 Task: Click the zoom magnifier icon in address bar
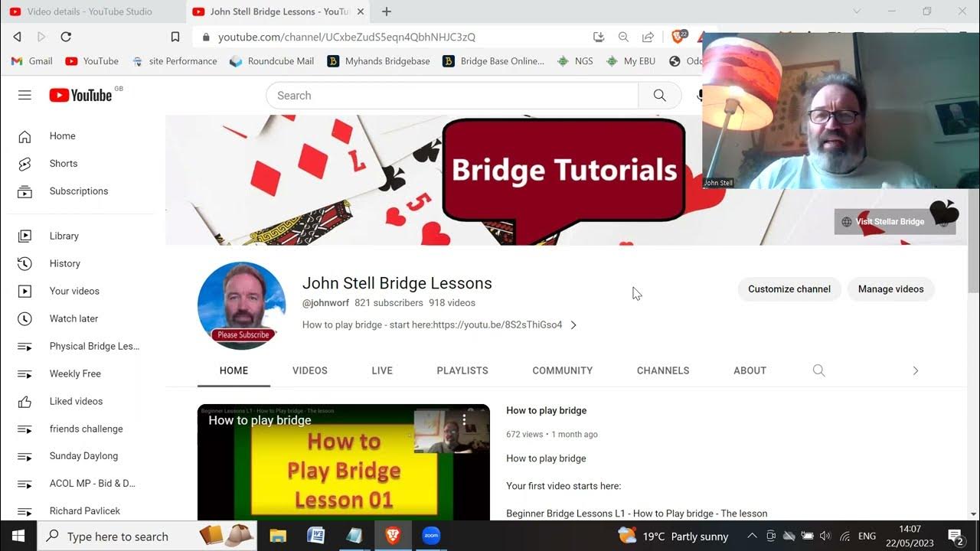tap(623, 37)
